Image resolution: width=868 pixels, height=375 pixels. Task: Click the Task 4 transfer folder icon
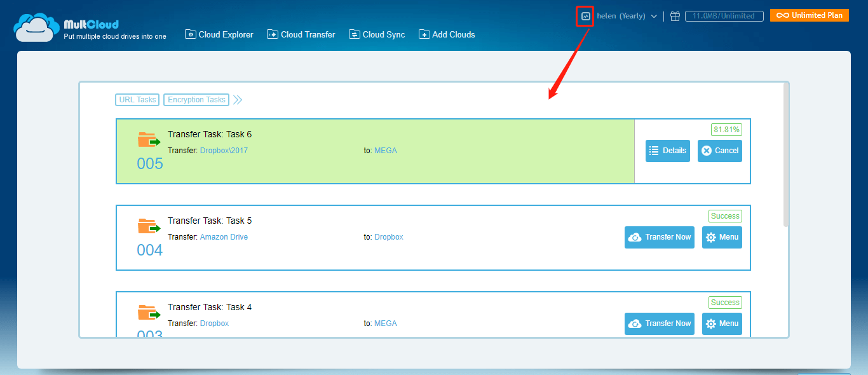pos(149,313)
